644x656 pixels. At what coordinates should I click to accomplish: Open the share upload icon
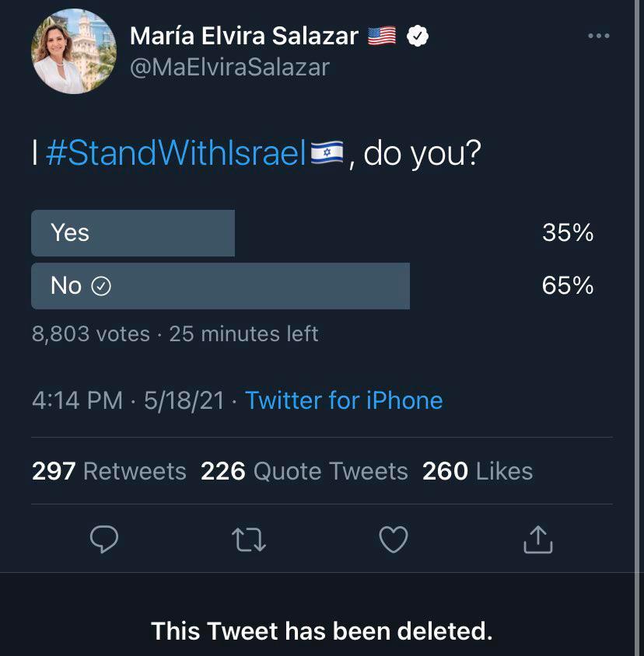[x=537, y=539]
